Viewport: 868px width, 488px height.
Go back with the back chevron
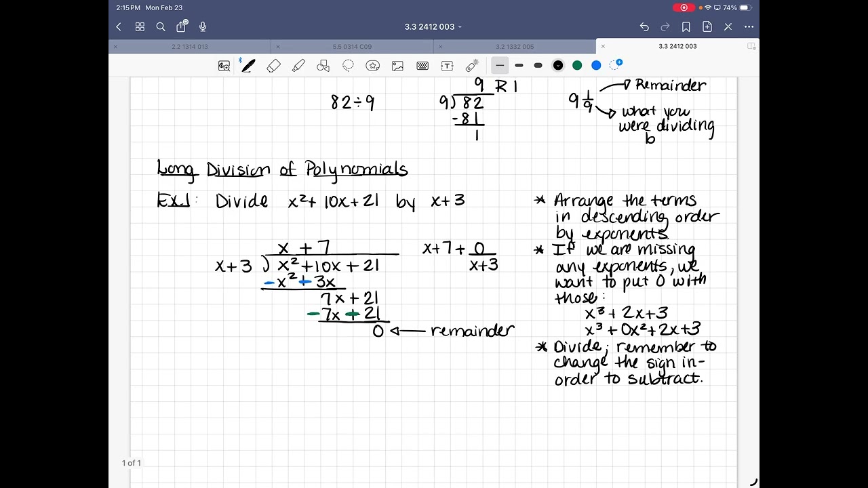tap(119, 26)
